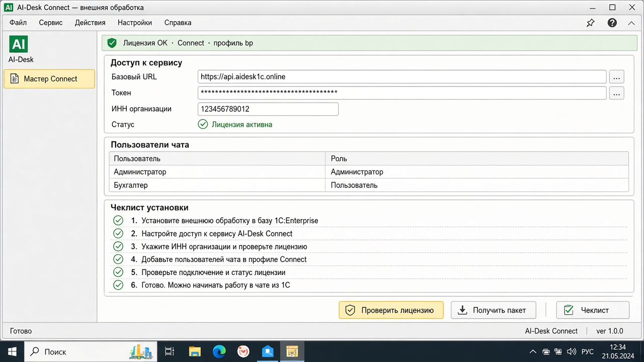Collapse the menu bar with the chevron

click(x=631, y=23)
